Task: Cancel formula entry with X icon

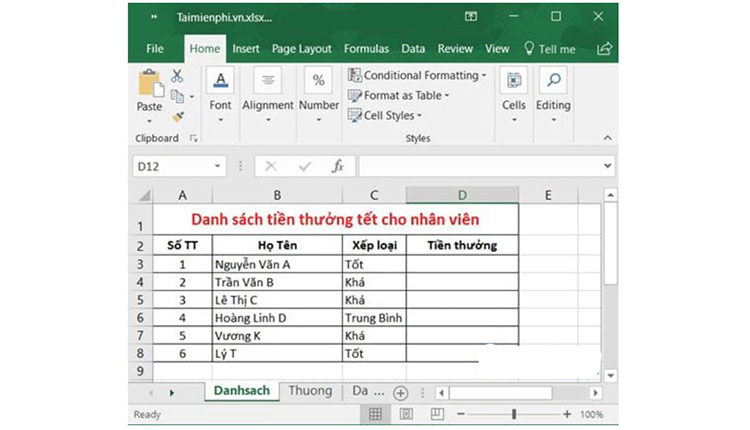Action: 271,166
